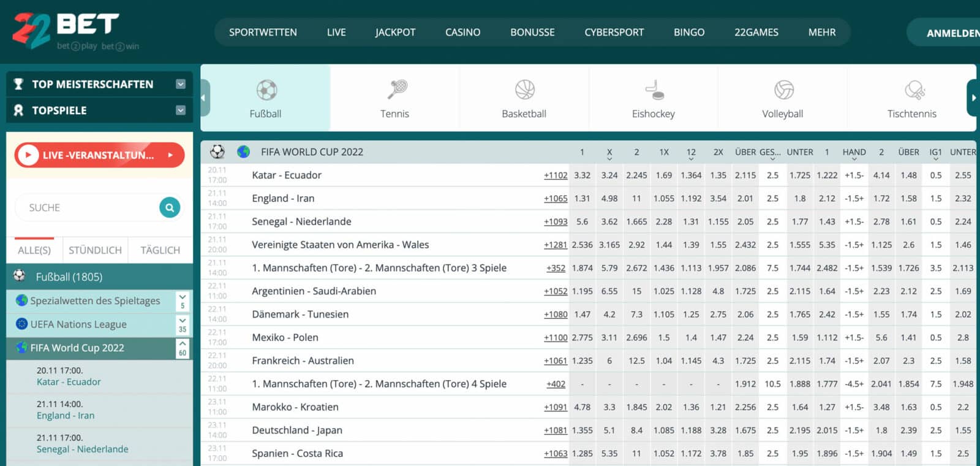
Task: Click the right arrow of sports carousel
Action: [x=972, y=97]
